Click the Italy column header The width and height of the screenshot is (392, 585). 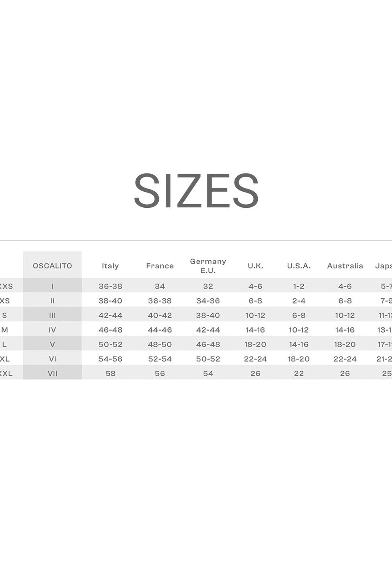pos(110,266)
